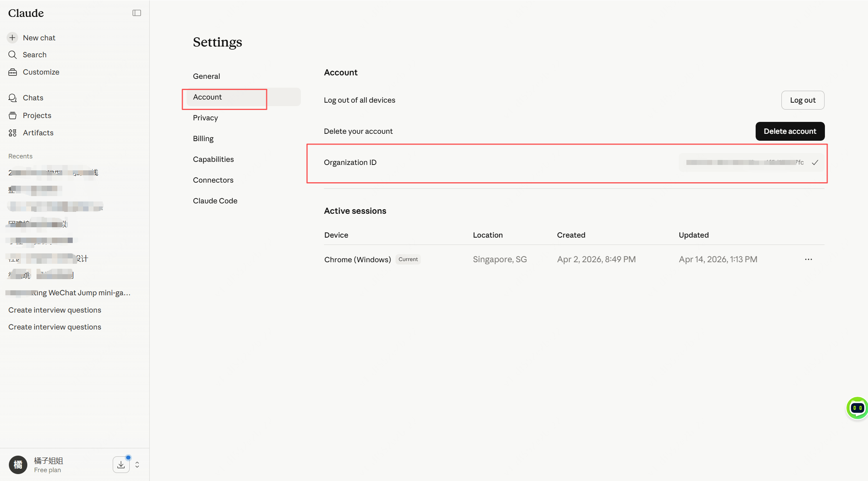868x481 pixels.
Task: Open Chats via the speech bubble icon
Action: pos(12,98)
